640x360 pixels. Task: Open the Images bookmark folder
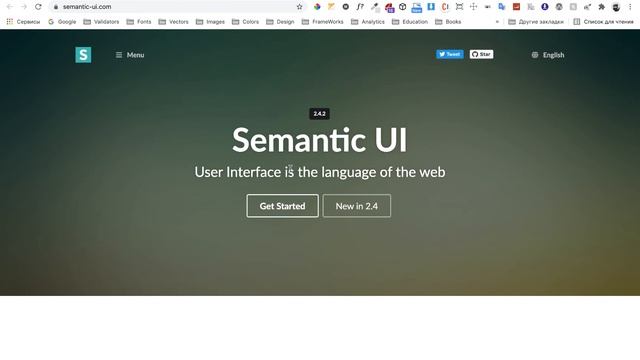click(x=210, y=22)
